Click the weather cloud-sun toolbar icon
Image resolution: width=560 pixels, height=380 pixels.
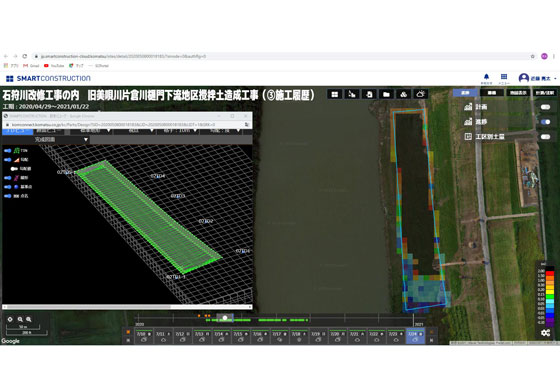pos(420,94)
